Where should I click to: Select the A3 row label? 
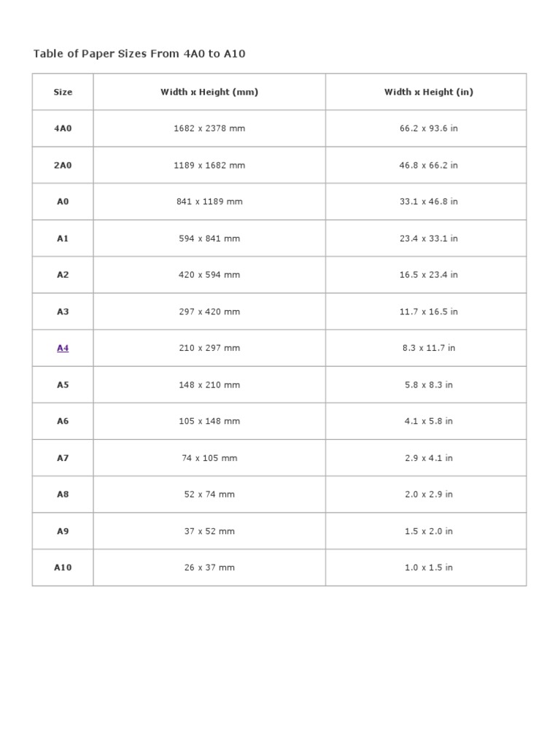coord(63,311)
